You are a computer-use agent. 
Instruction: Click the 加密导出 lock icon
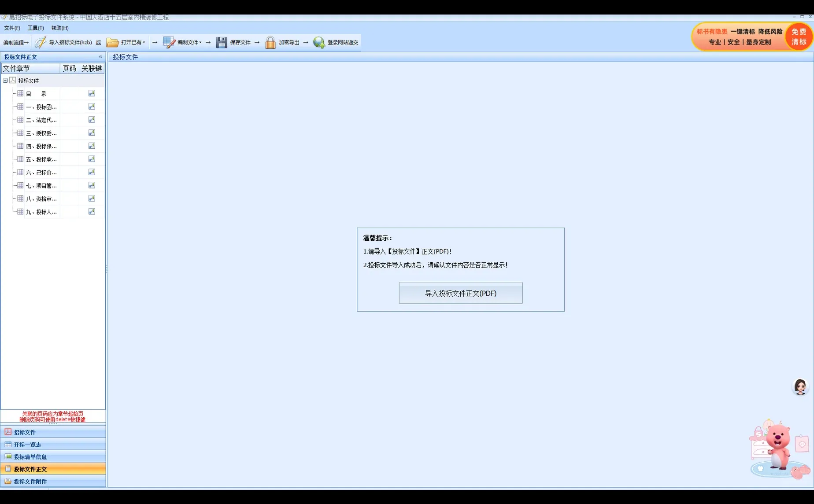(x=270, y=42)
